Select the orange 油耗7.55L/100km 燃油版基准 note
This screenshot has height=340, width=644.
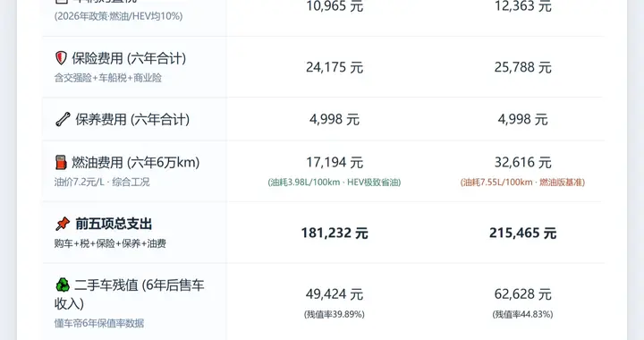pos(522,182)
